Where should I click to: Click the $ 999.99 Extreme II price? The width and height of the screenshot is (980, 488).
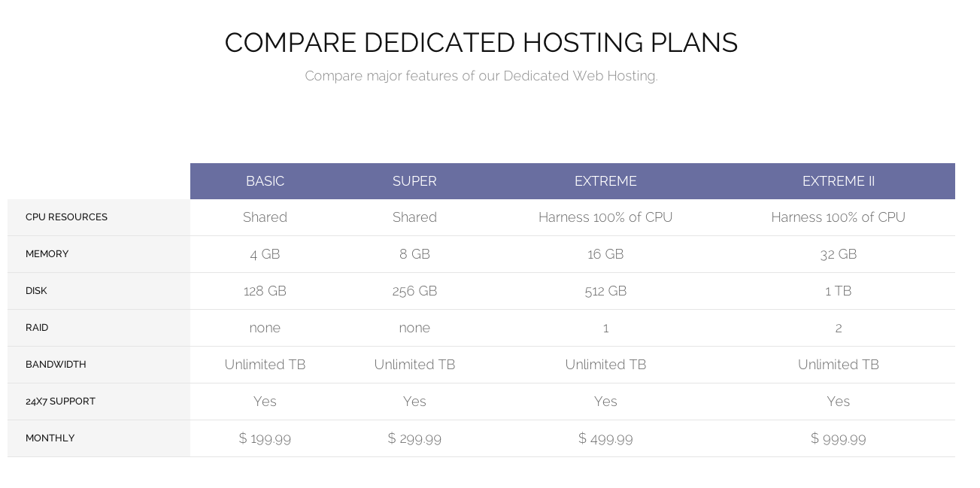click(x=838, y=438)
